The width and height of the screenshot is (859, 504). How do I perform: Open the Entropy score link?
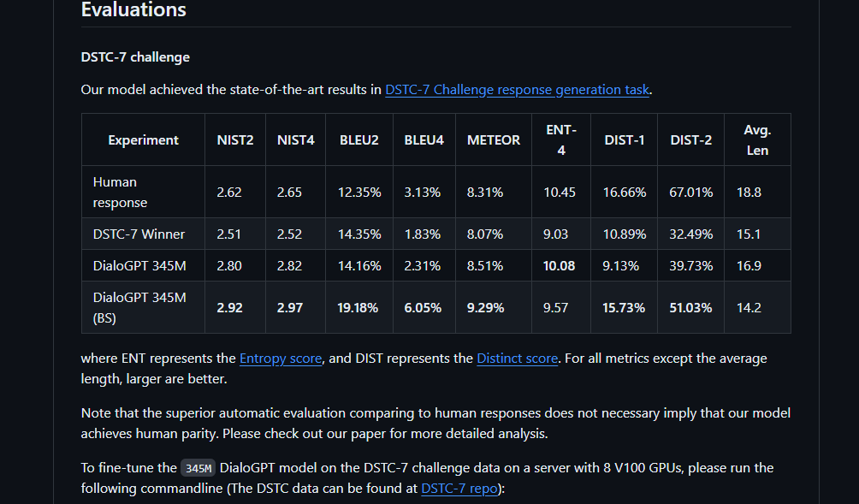(281, 359)
